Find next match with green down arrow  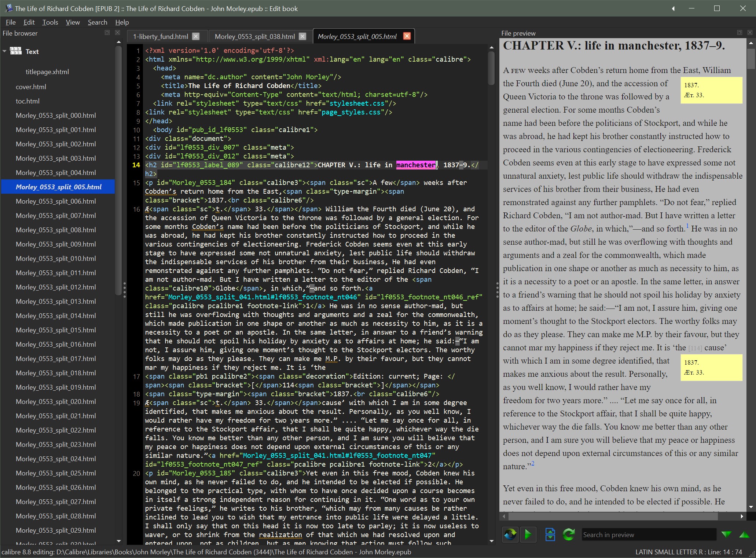click(x=726, y=535)
